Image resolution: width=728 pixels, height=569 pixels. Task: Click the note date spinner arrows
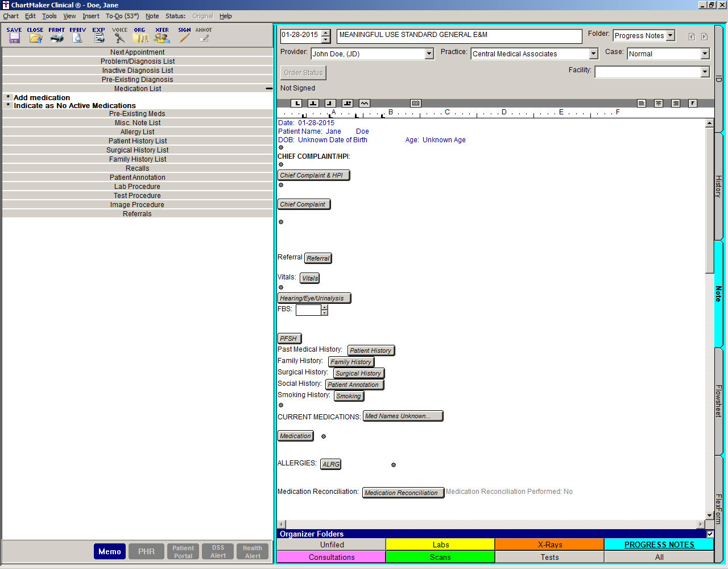click(326, 36)
